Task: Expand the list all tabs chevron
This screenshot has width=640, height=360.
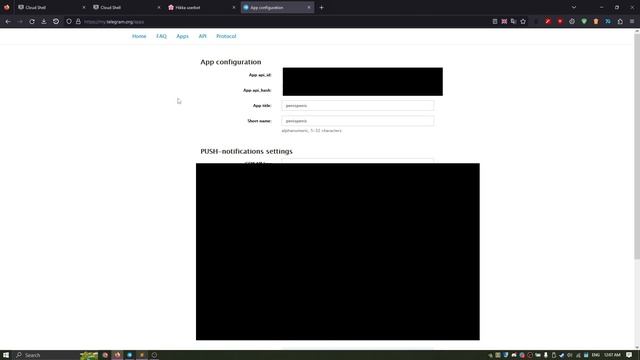Action: coord(574,7)
